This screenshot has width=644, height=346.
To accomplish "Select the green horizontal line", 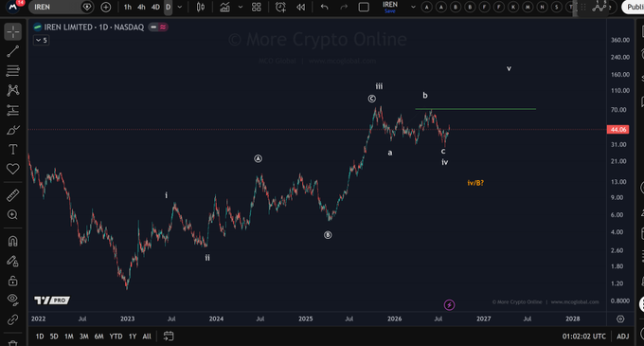I will [475, 109].
